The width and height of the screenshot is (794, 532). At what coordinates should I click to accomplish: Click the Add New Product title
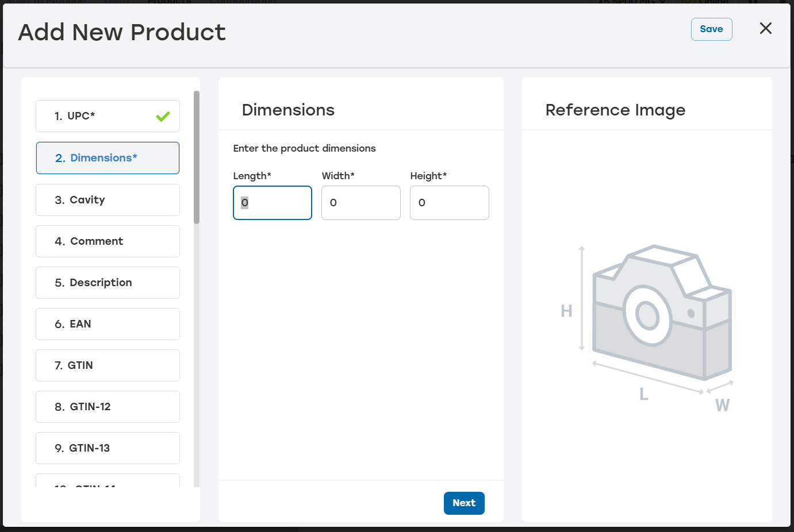(122, 32)
